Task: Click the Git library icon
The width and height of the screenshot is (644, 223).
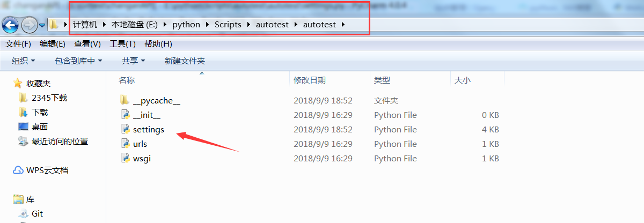Action: 23,213
